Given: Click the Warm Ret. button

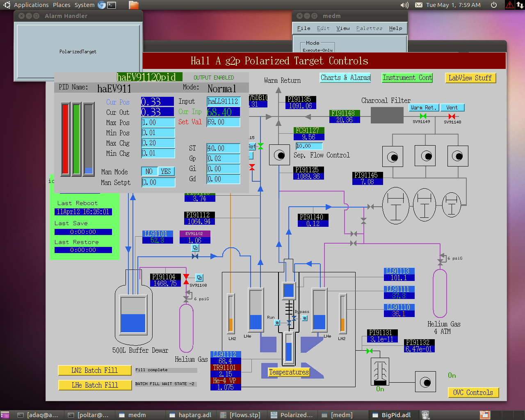Looking at the screenshot, I should tap(424, 107).
